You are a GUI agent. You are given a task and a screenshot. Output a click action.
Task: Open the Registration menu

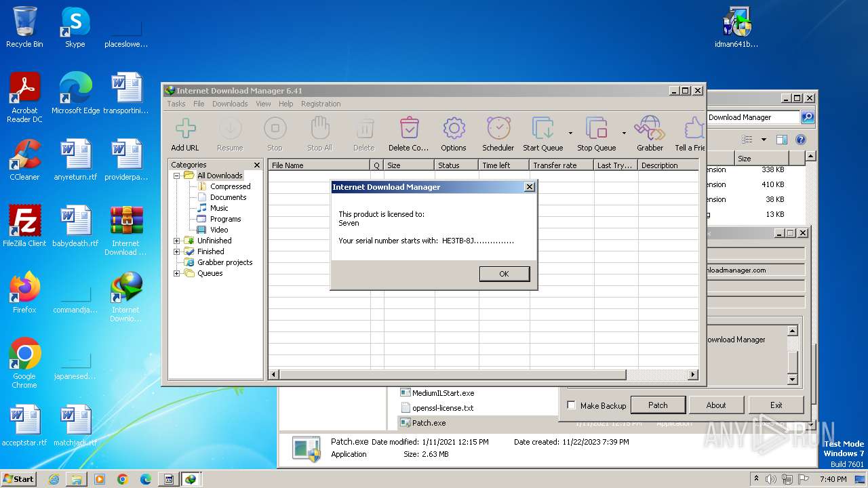321,104
